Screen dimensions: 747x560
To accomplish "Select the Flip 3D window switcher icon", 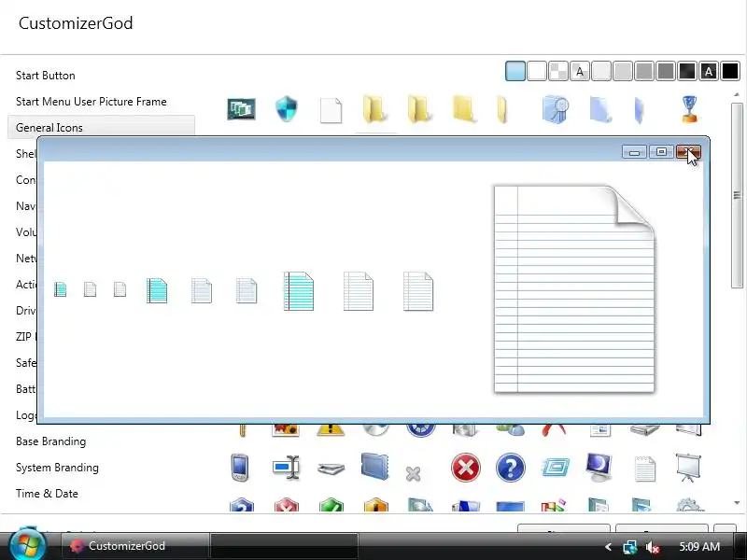I will (241, 109).
